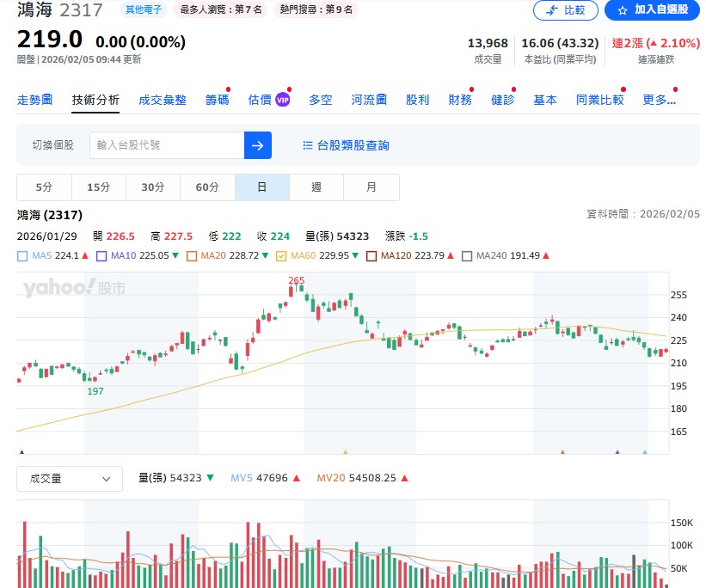Select the 月 monthly chart interval

tap(371, 187)
